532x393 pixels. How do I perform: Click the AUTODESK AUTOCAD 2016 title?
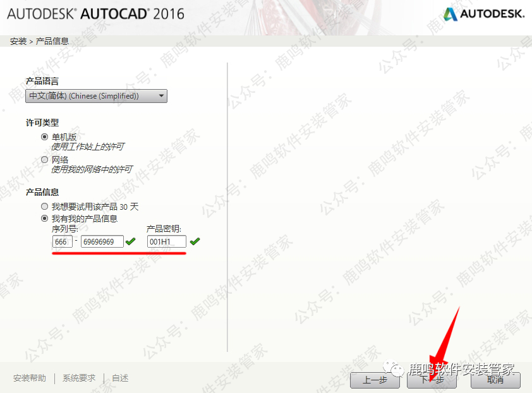(x=95, y=14)
